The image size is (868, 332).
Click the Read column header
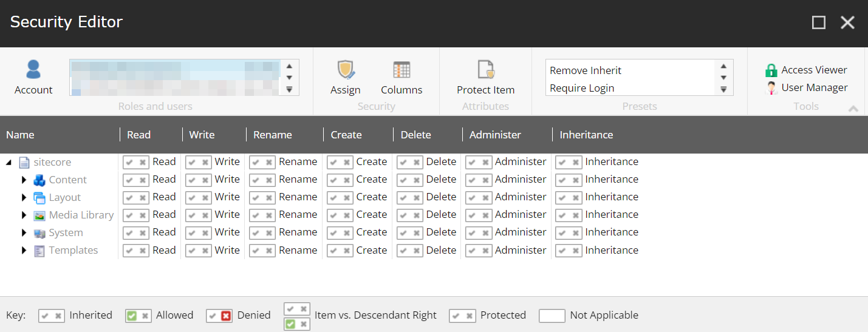point(139,135)
